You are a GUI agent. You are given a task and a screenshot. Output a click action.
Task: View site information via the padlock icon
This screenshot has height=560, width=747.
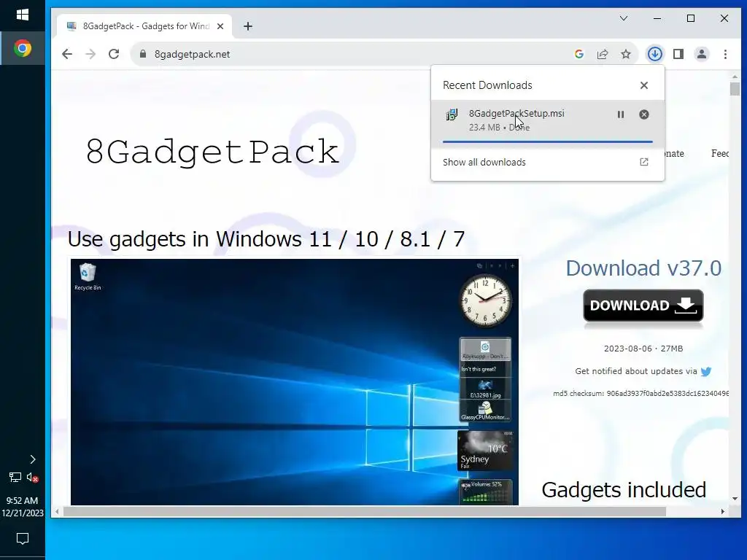coord(143,54)
